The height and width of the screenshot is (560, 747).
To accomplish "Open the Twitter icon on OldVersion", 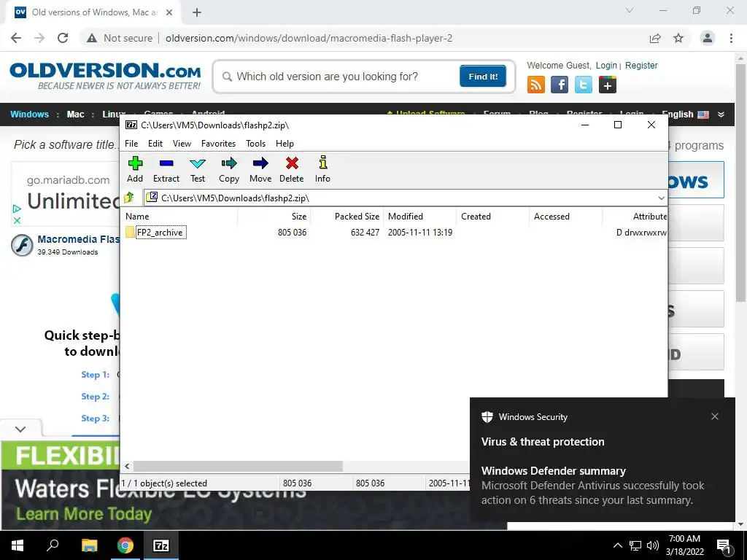I will (x=584, y=85).
